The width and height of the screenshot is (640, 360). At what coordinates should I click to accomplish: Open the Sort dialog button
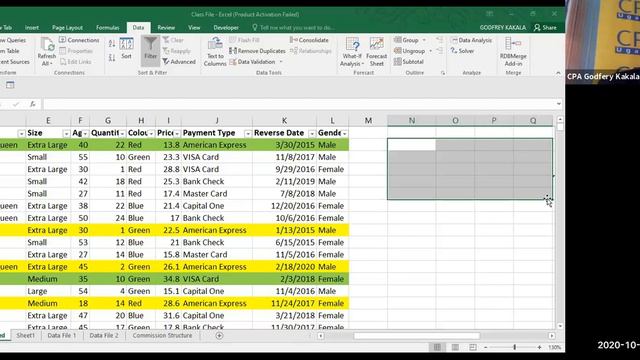click(127, 48)
